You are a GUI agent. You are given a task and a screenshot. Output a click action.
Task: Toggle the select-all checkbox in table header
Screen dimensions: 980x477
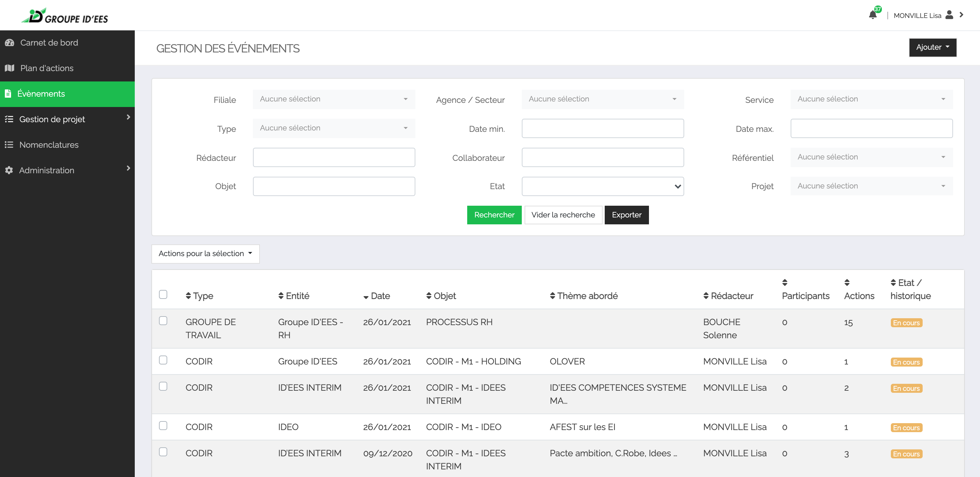point(163,294)
